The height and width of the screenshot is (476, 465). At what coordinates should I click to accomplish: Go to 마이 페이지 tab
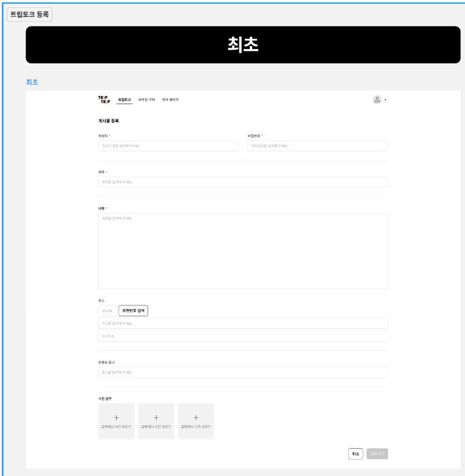[x=171, y=100]
